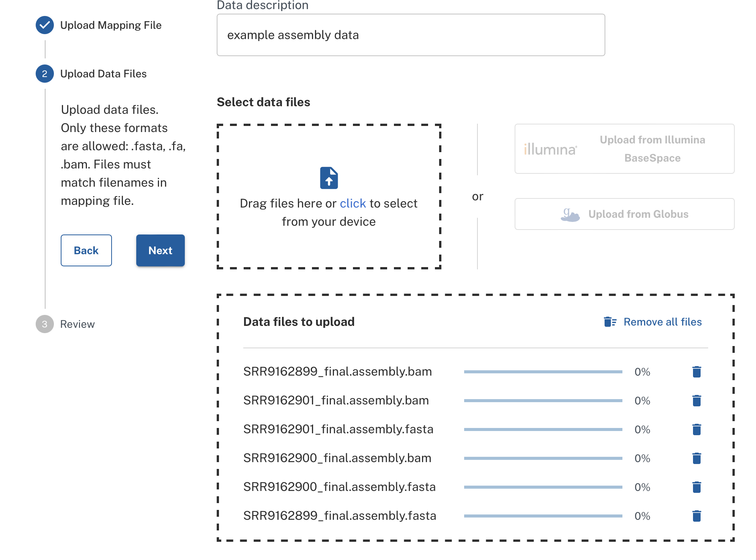This screenshot has height=560, width=756.
Task: Choose Upload from Globus
Action: [624, 214]
